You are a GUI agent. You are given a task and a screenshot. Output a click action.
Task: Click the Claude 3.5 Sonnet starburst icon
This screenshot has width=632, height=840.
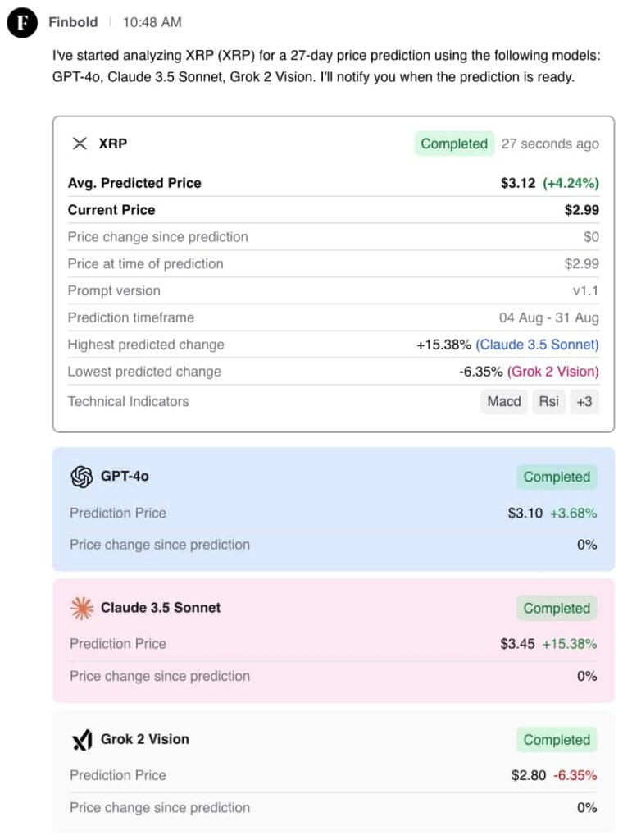coord(82,608)
